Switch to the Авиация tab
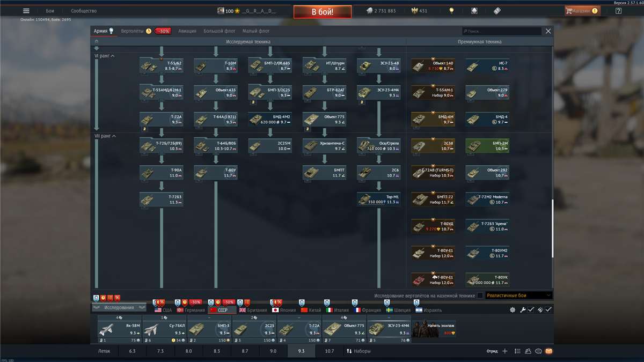The height and width of the screenshot is (362, 644). (x=187, y=31)
